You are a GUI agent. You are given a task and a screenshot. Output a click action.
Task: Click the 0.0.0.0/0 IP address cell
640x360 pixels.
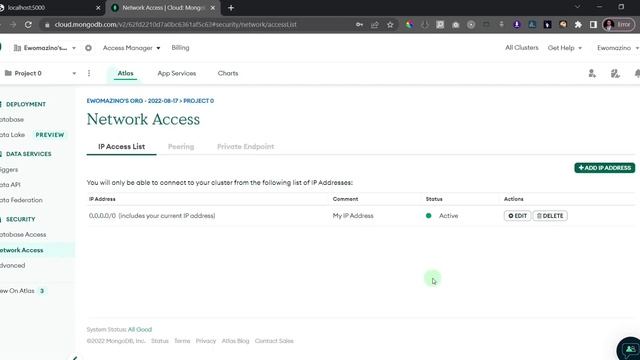point(152,216)
